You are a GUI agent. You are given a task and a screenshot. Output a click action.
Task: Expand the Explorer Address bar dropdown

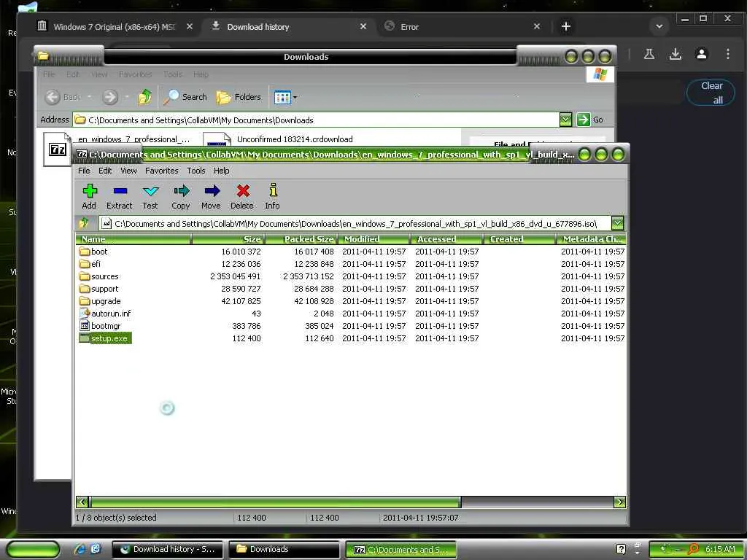(x=565, y=120)
